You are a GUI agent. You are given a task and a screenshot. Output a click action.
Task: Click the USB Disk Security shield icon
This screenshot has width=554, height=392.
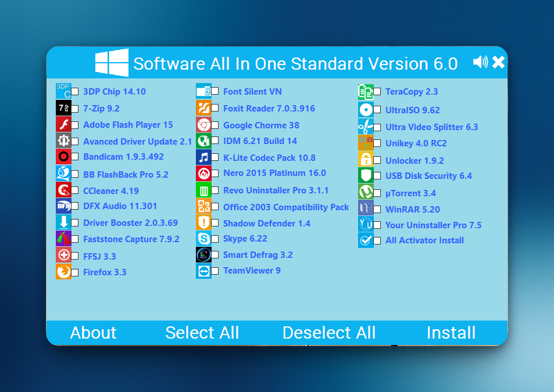(366, 175)
